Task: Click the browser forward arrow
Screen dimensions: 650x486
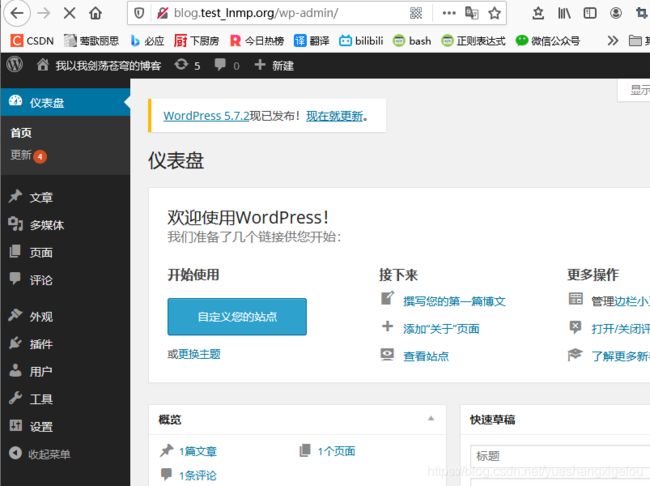Action: point(44,13)
